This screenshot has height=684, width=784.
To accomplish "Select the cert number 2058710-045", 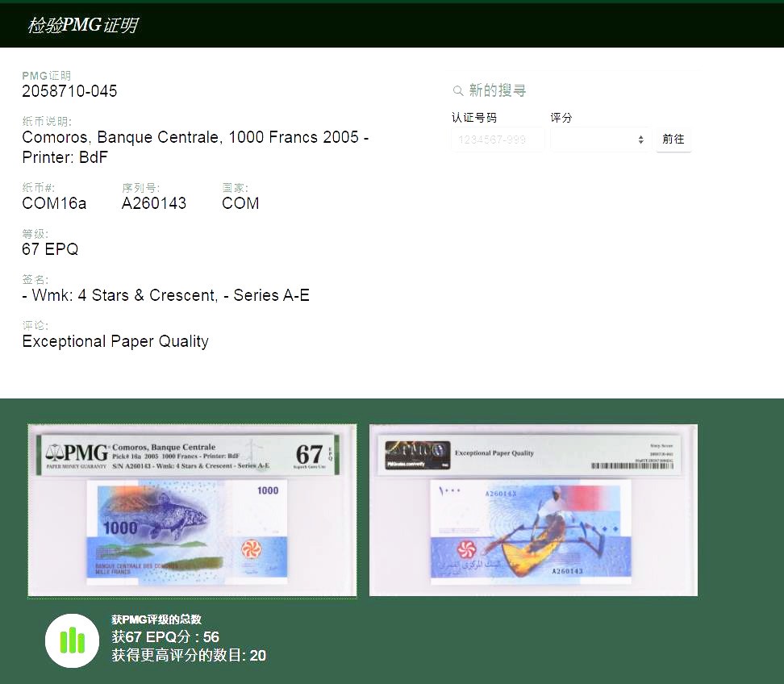I will (x=69, y=91).
